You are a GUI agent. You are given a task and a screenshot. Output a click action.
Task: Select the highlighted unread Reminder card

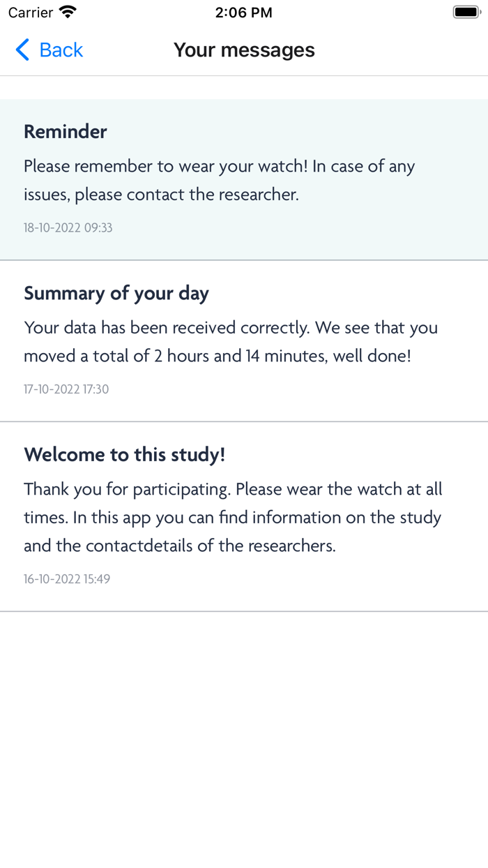click(244, 178)
